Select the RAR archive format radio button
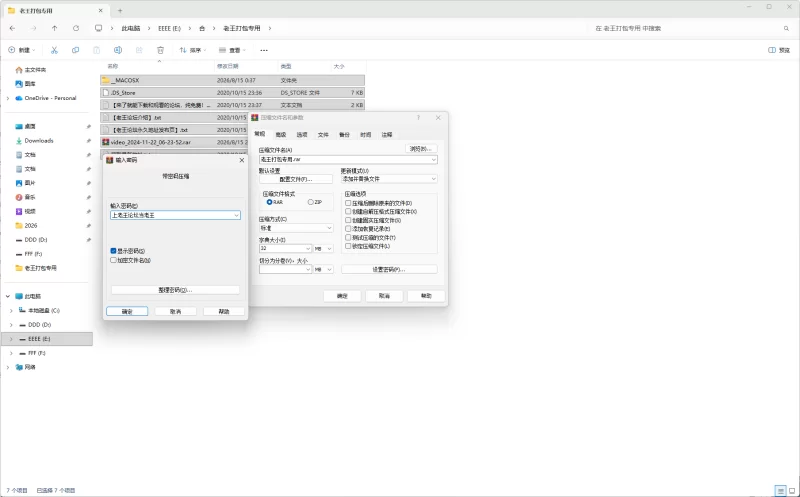 [x=269, y=202]
